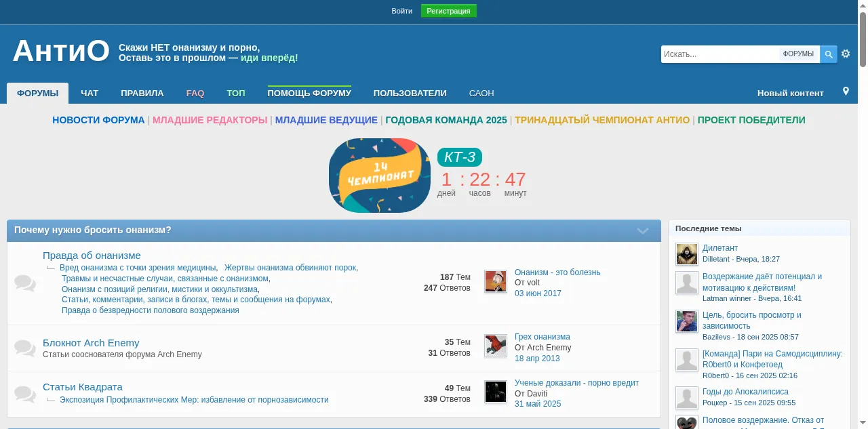The height and width of the screenshot is (429, 868).
Task: Open Экспозиция Профилактических Мер subforum
Action: coord(194,400)
